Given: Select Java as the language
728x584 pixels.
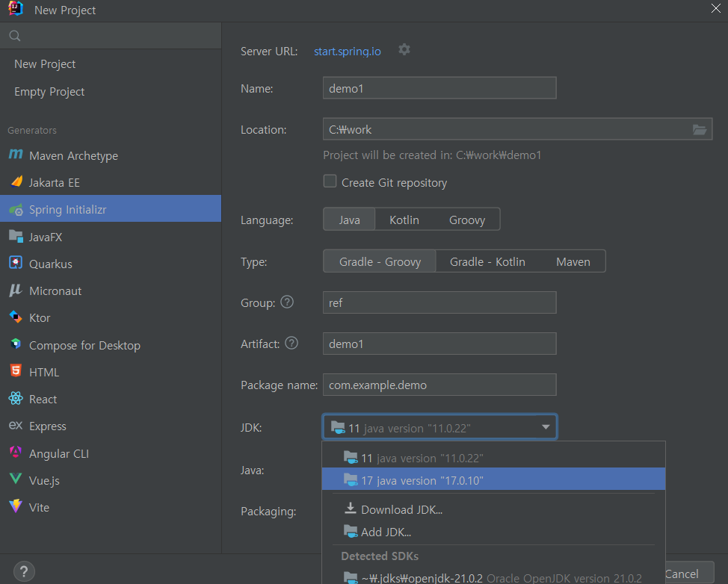Looking at the screenshot, I should [x=349, y=220].
